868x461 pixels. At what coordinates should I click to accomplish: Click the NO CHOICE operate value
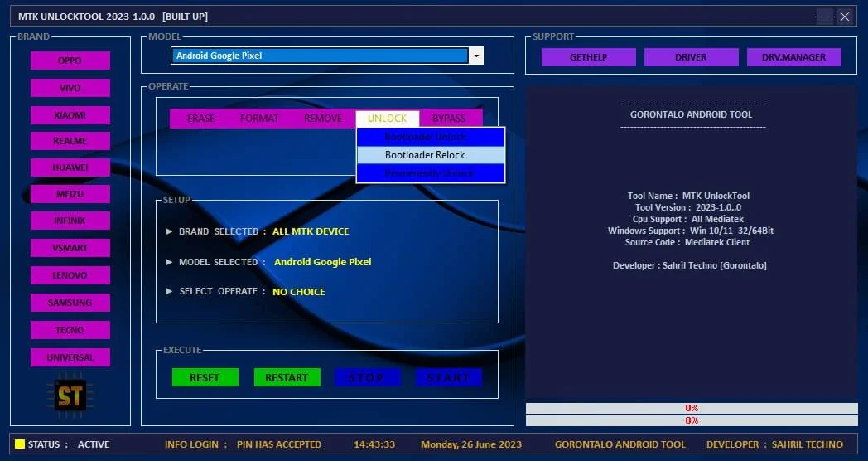[x=298, y=292]
